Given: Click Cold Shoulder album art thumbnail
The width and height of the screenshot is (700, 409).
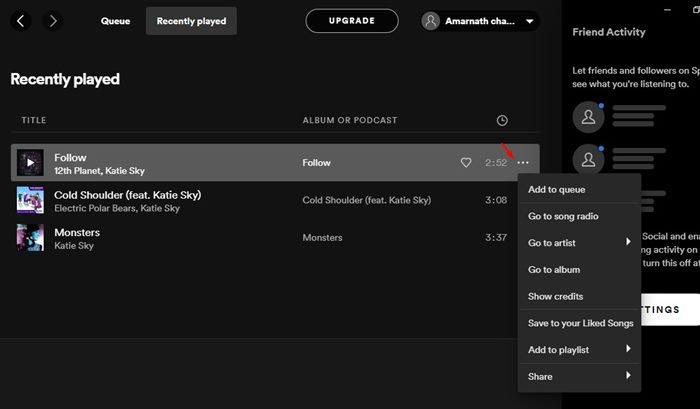Looking at the screenshot, I should [x=30, y=200].
